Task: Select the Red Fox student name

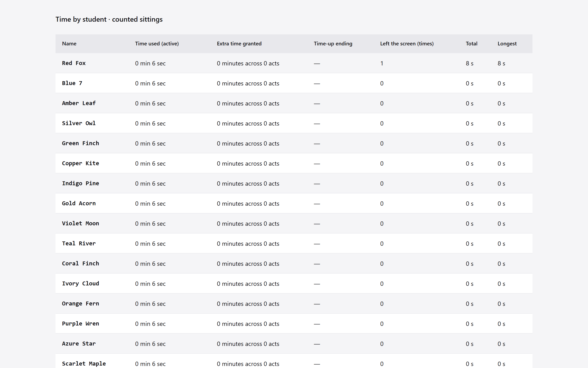Action: click(74, 63)
